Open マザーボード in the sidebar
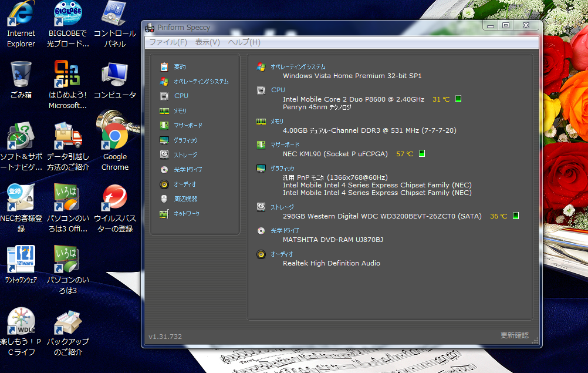Viewport: 588px width, 373px height. [188, 125]
